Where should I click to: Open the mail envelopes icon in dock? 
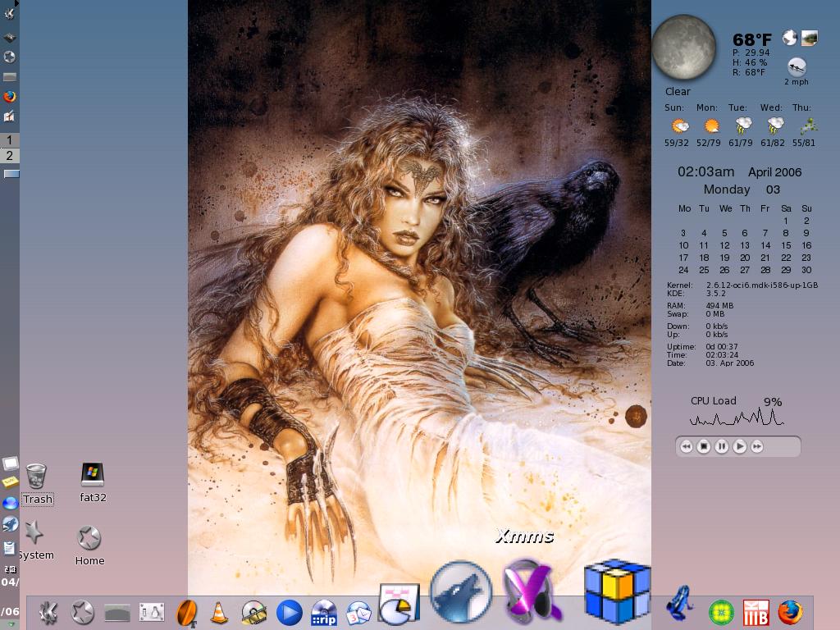[x=358, y=613]
